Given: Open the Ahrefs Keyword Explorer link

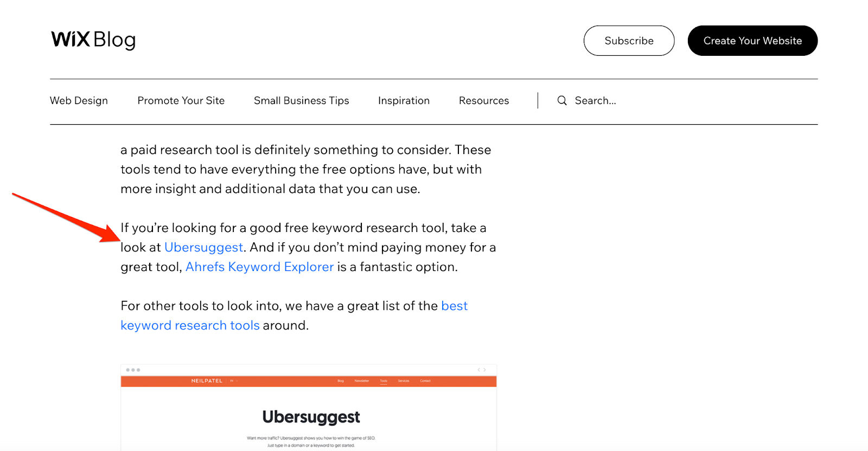Looking at the screenshot, I should tap(259, 267).
